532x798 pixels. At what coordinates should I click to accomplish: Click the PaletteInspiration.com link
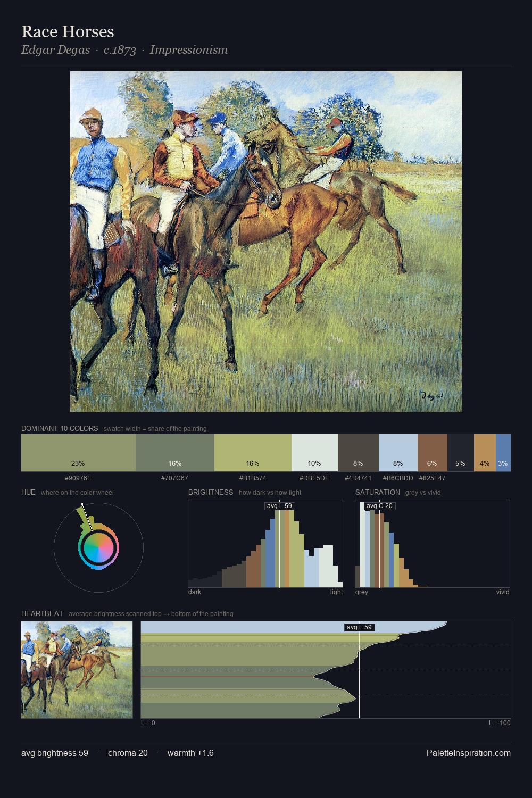pos(469,753)
